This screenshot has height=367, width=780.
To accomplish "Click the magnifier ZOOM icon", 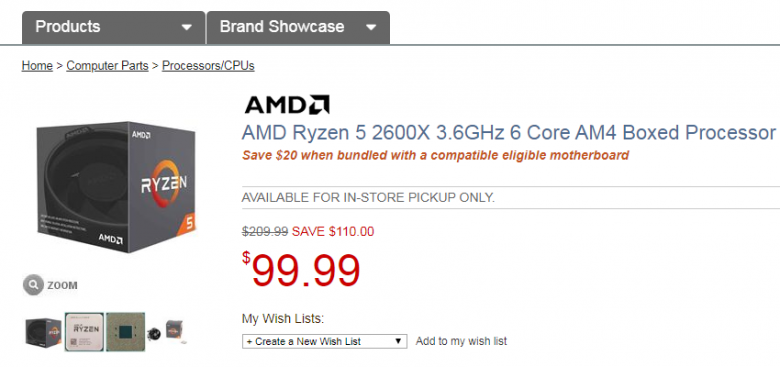I will [33, 285].
